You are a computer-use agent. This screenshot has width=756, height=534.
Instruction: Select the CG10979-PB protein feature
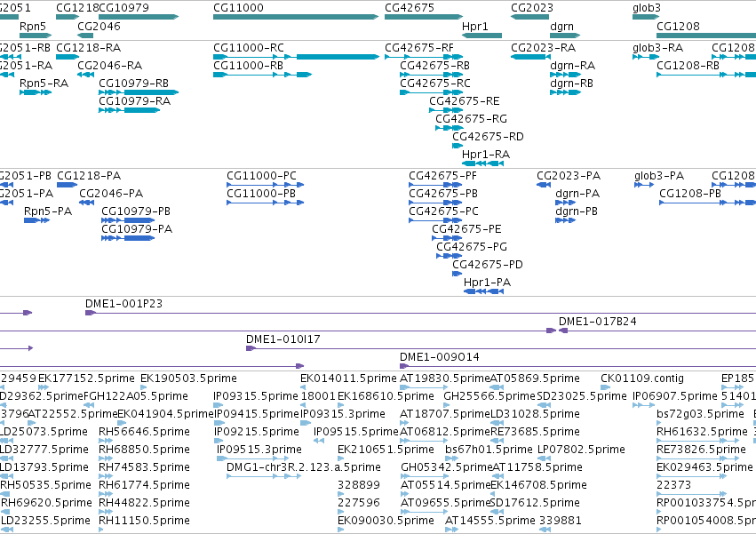click(x=128, y=220)
